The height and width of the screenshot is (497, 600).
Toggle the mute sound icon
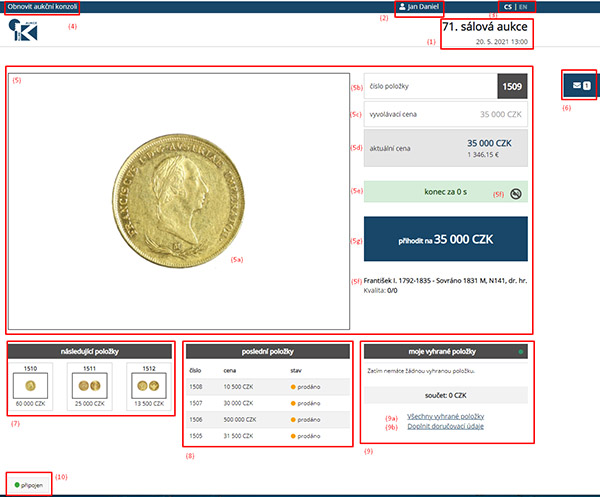[x=513, y=194]
